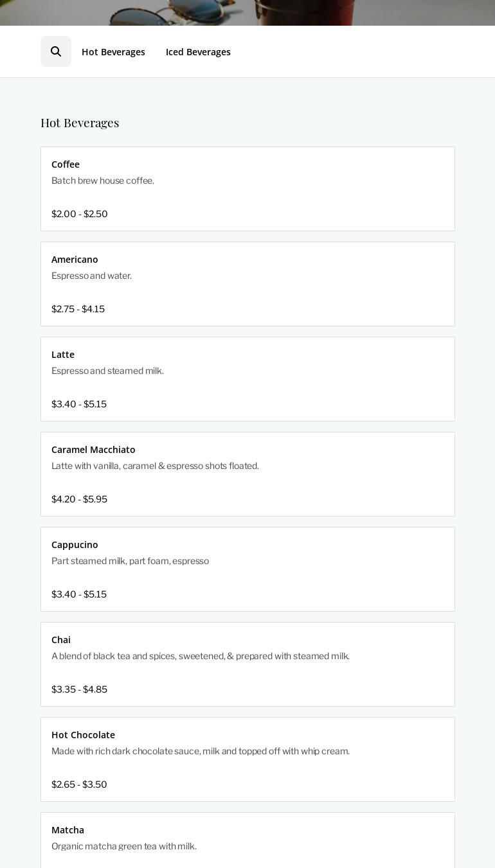Click the Chai price $3.35 - $4.85
The width and height of the screenshot is (495, 868).
coord(79,689)
